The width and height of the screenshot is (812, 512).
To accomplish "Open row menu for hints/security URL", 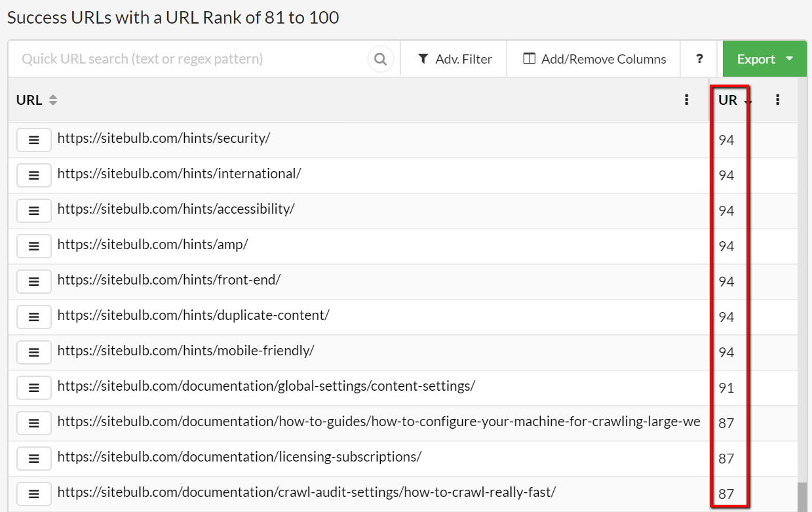I will click(34, 140).
